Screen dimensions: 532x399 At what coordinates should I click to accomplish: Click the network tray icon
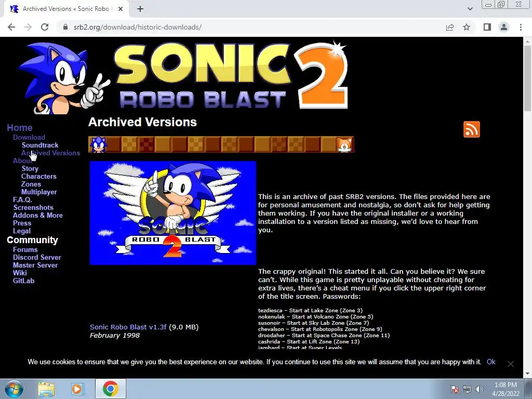click(x=467, y=389)
